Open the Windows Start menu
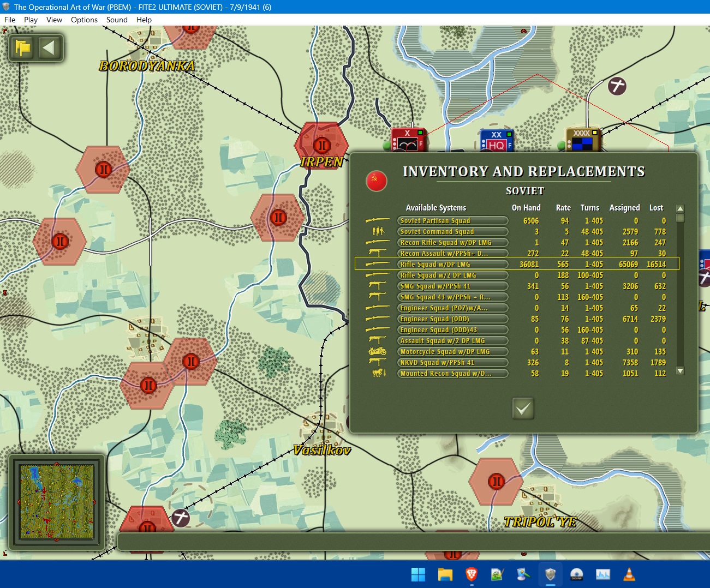 pos(418,574)
